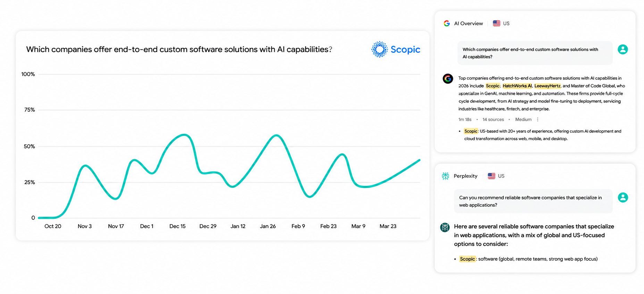644x294 pixels.
Task: Click the 50% gridline label on chart
Action: coord(29,146)
